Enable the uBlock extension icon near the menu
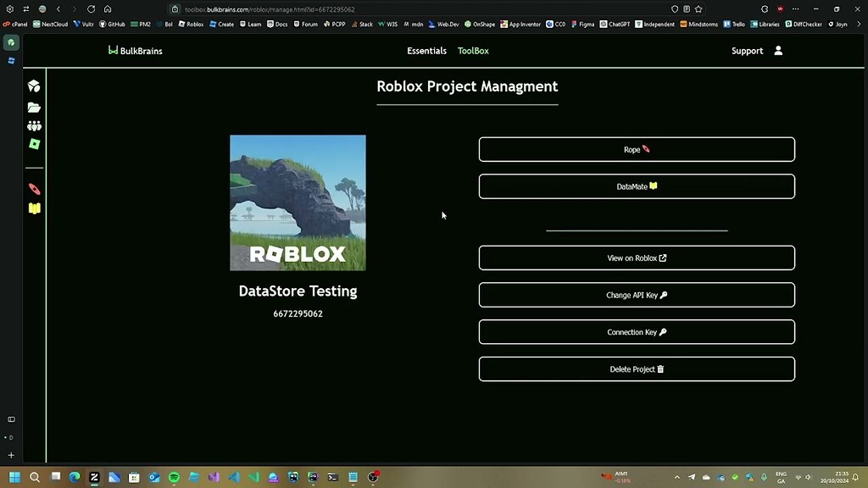The height and width of the screenshot is (488, 868). click(x=780, y=8)
